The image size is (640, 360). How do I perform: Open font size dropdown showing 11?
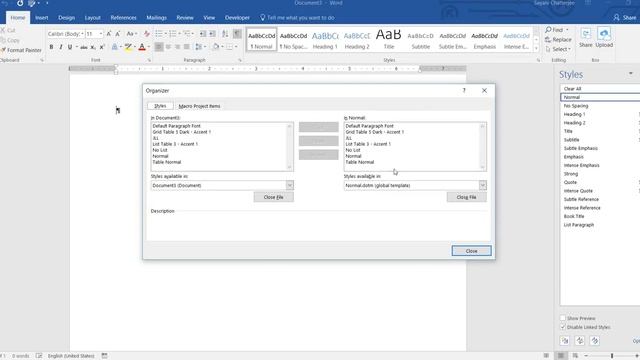tap(101, 34)
